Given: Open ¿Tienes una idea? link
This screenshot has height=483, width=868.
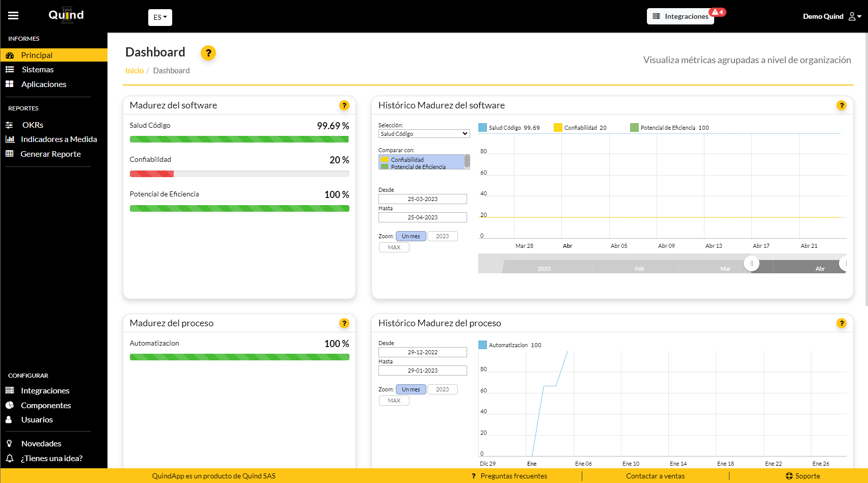Looking at the screenshot, I should pos(51,458).
